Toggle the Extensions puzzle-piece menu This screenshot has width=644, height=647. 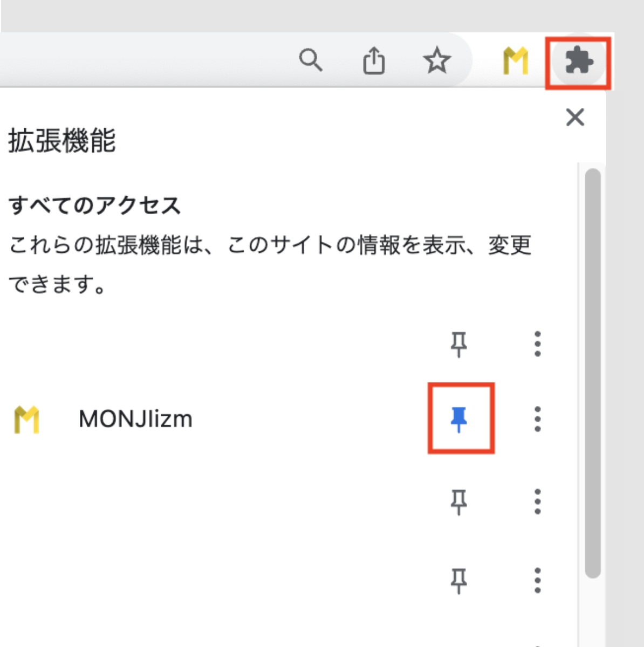[x=579, y=60]
